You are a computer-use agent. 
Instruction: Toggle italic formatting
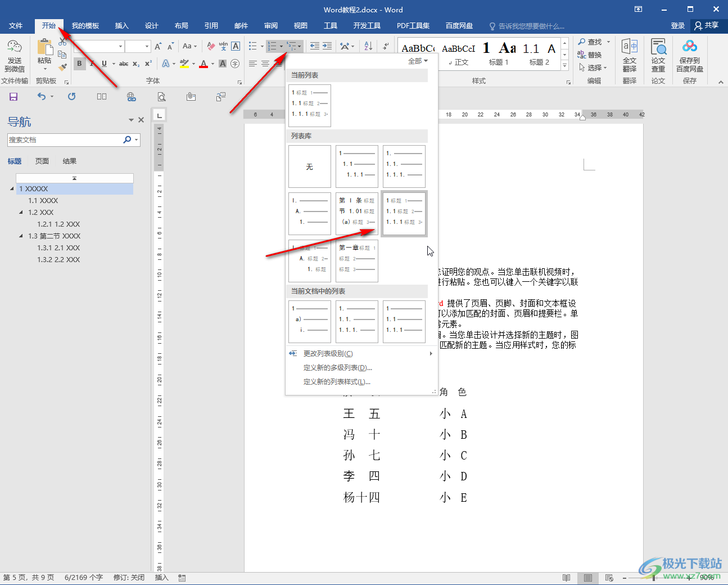(x=92, y=64)
